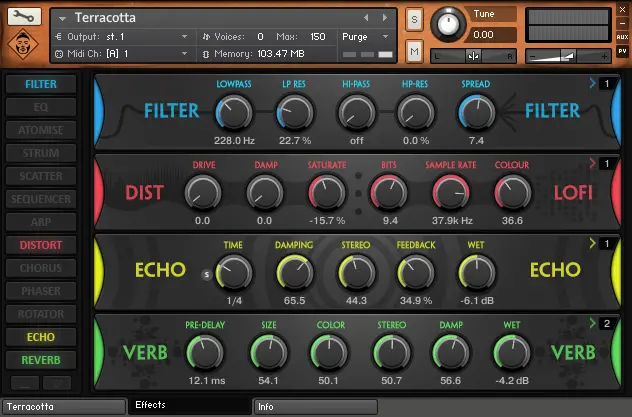Click the SAMPLE RATE knob

(451, 193)
